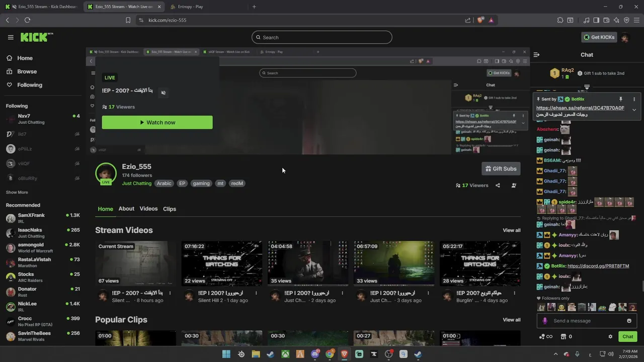Image resolution: width=644 pixels, height=362 pixels.
Task: Open Xbox app from the taskbar
Action: (285, 354)
